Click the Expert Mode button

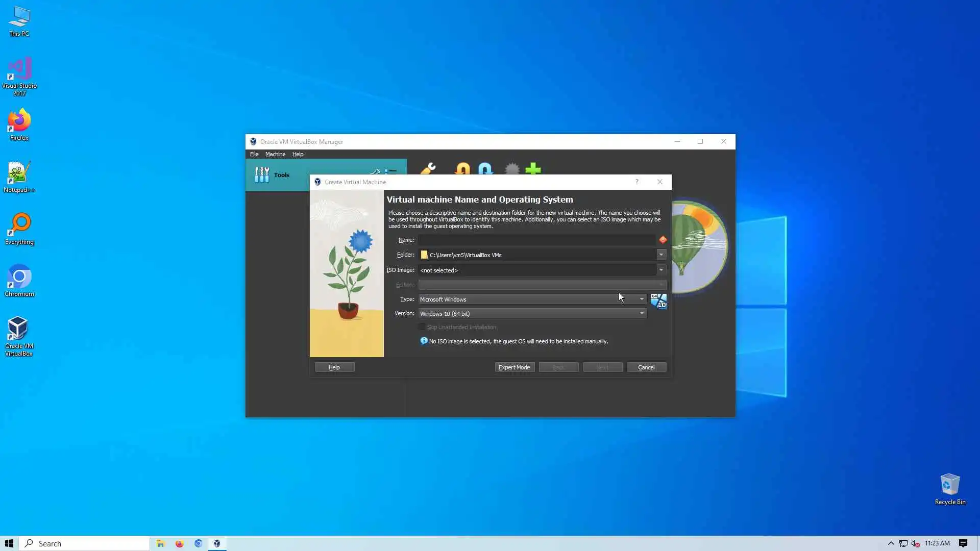tap(514, 367)
